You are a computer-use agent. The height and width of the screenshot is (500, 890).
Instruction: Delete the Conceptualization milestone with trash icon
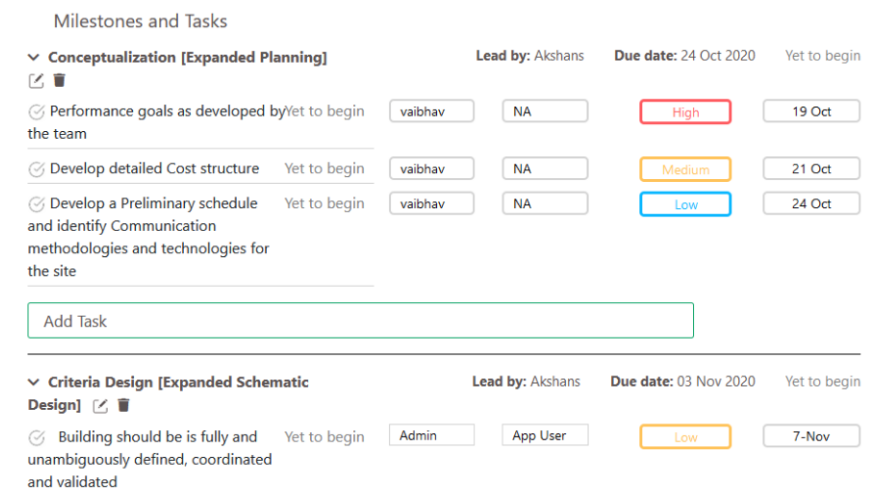[59, 81]
